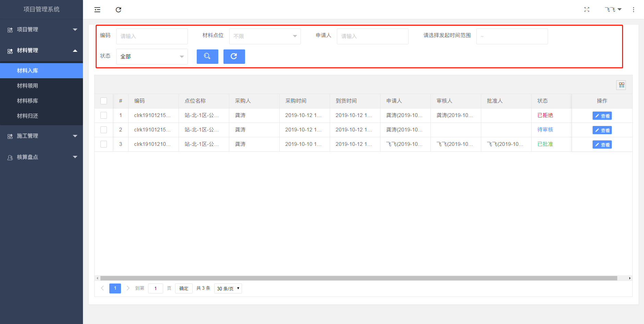Image resolution: width=644 pixels, height=324 pixels.
Task: Focus the 申请人 input field
Action: pos(373,36)
